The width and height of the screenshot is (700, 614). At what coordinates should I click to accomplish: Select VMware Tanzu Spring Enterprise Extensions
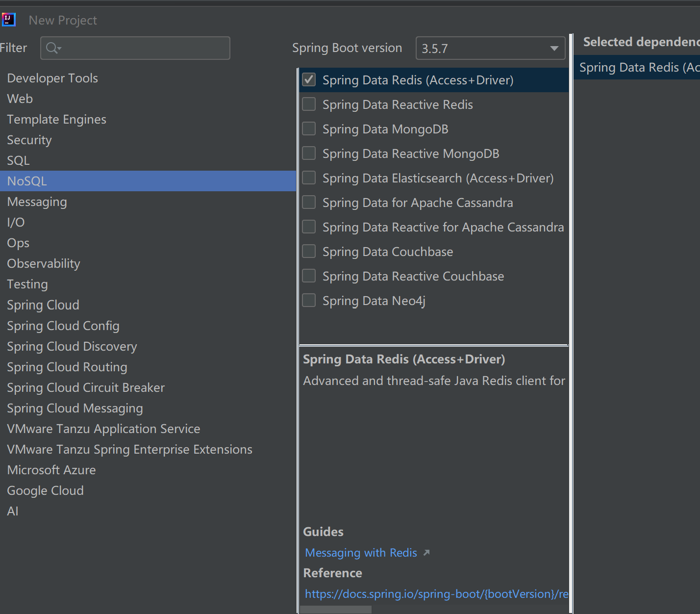point(148,449)
